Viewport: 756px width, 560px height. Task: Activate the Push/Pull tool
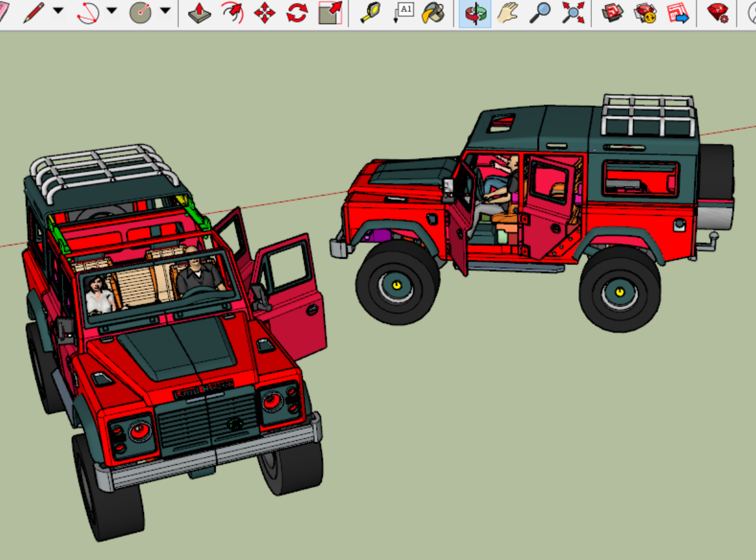[x=200, y=13]
